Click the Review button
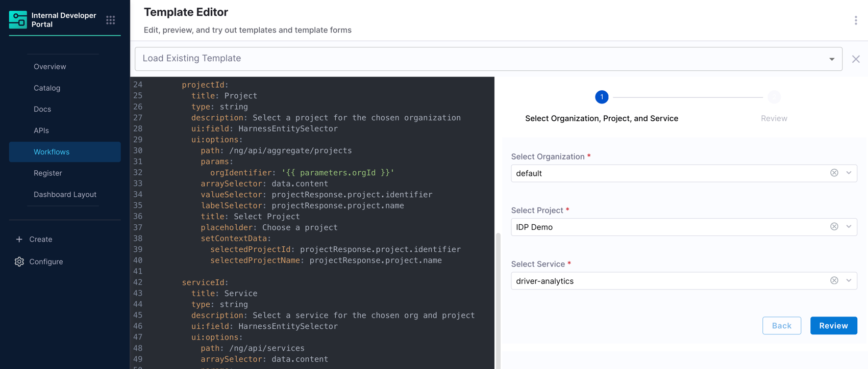868x369 pixels. click(833, 326)
